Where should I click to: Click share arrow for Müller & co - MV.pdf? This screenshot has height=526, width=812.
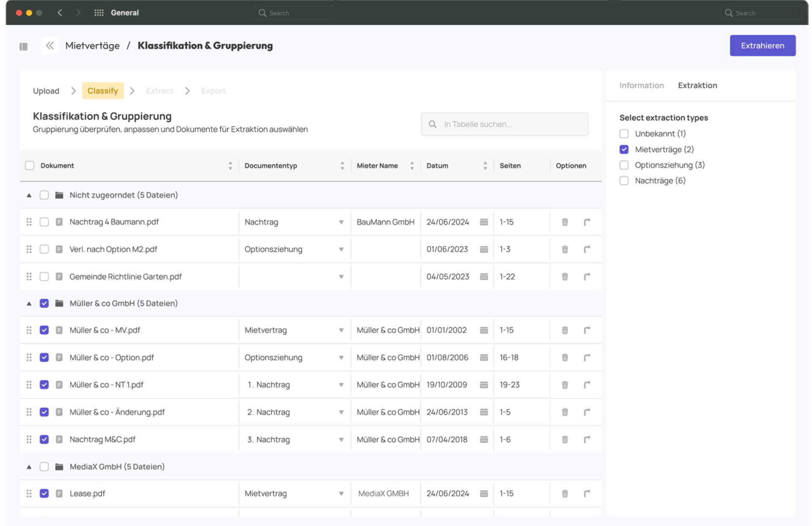coord(587,330)
